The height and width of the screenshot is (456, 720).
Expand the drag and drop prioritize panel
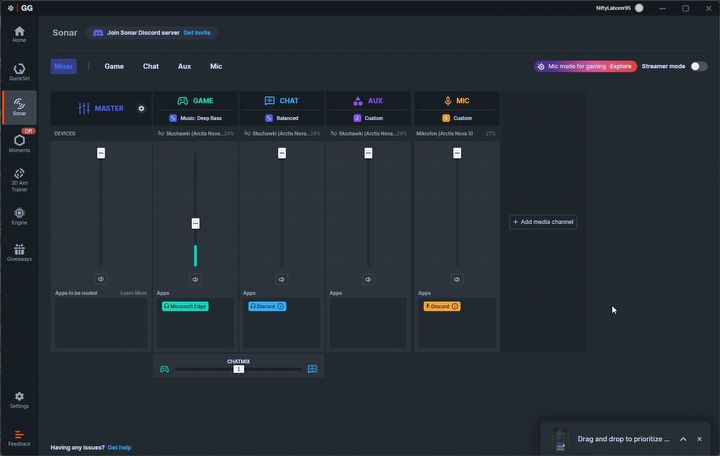[x=683, y=439]
